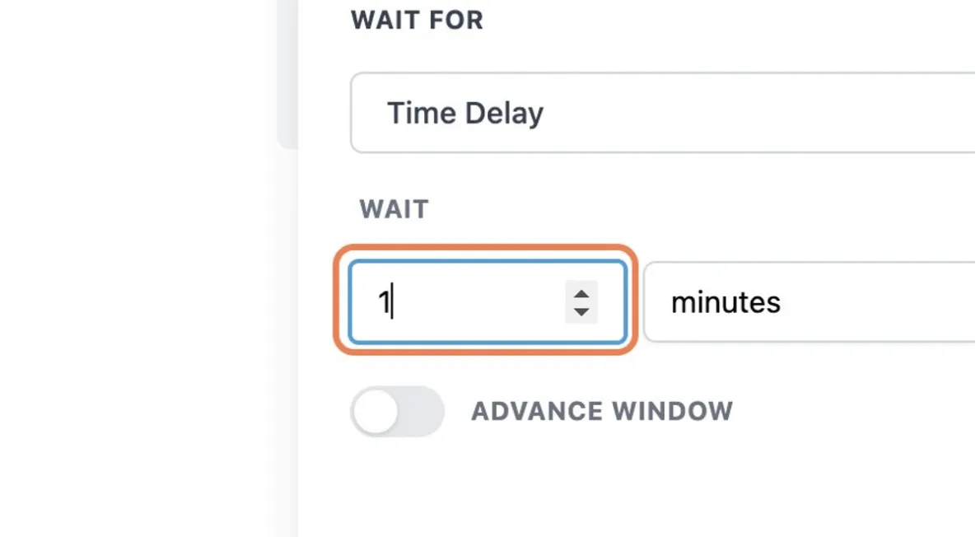The width and height of the screenshot is (980, 537).
Task: Click the ADVANCE WINDOW label text
Action: (602, 411)
